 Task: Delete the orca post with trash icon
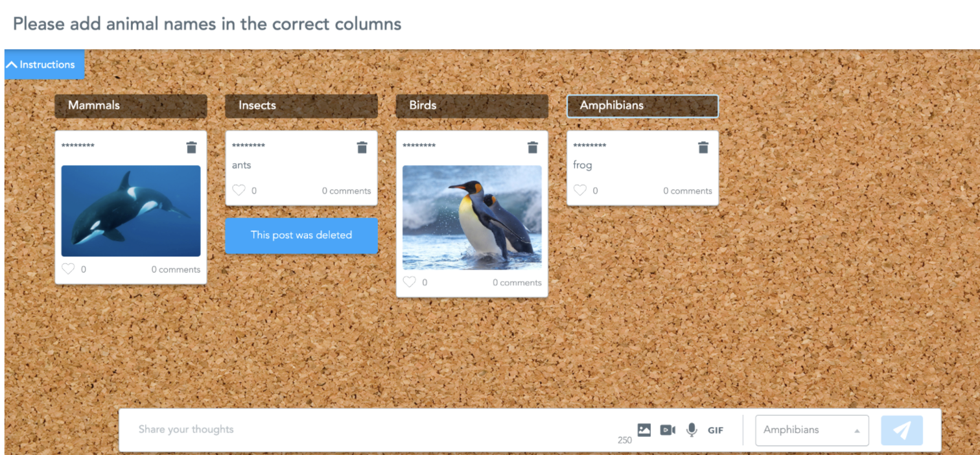pyautogui.click(x=191, y=148)
